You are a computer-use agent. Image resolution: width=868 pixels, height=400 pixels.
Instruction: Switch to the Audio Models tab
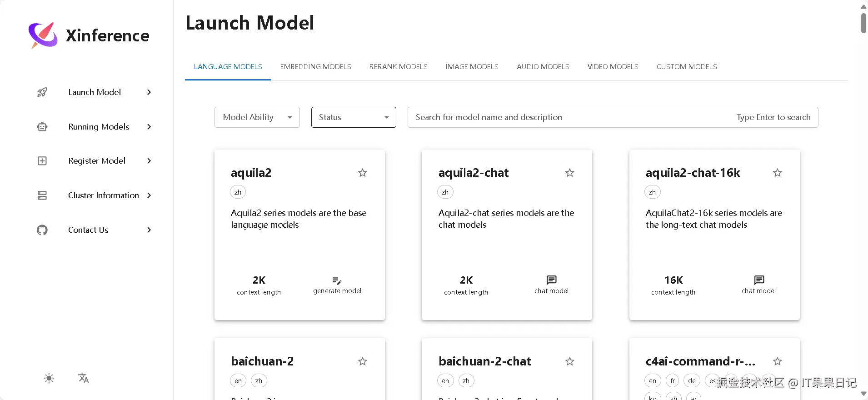(543, 67)
